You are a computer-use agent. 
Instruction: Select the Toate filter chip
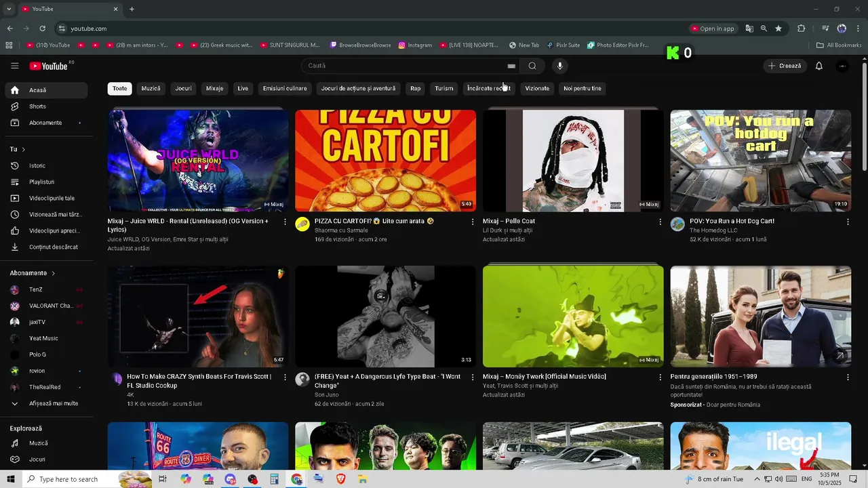coord(119,88)
